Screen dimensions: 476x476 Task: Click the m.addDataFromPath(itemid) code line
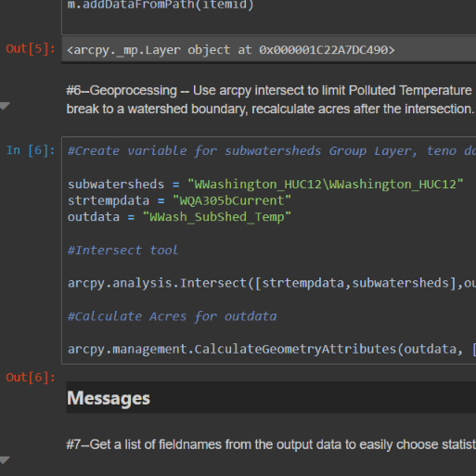tap(161, 5)
